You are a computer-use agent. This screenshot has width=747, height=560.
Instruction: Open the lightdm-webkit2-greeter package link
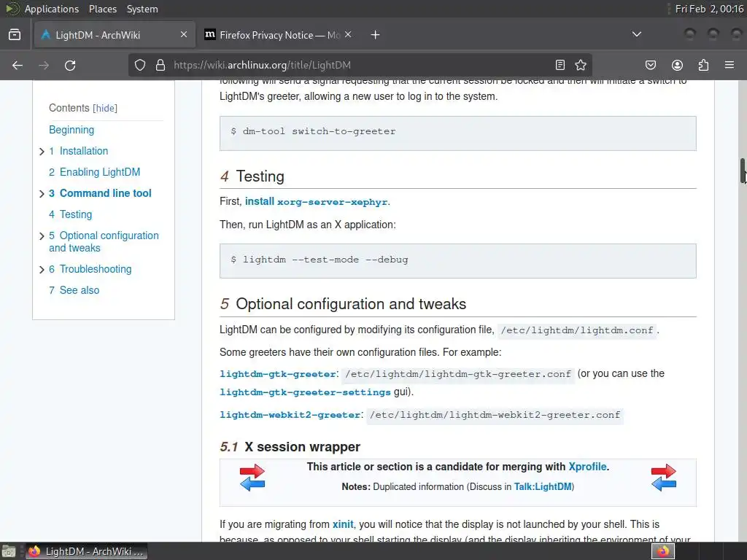tap(290, 415)
